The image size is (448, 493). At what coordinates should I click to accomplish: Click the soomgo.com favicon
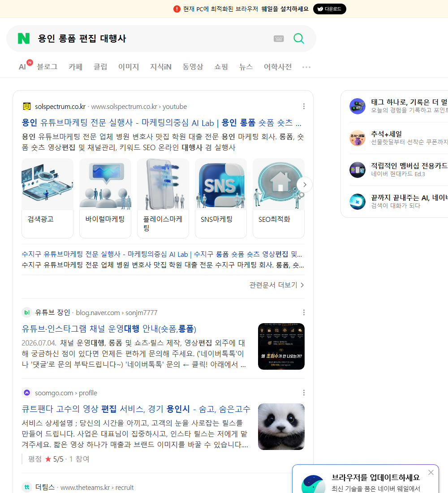(27, 393)
